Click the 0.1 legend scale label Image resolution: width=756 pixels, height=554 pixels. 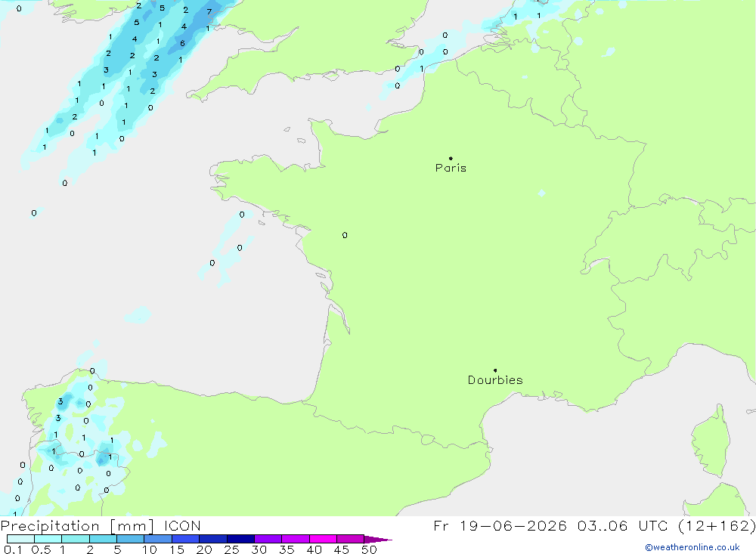[x=13, y=549]
